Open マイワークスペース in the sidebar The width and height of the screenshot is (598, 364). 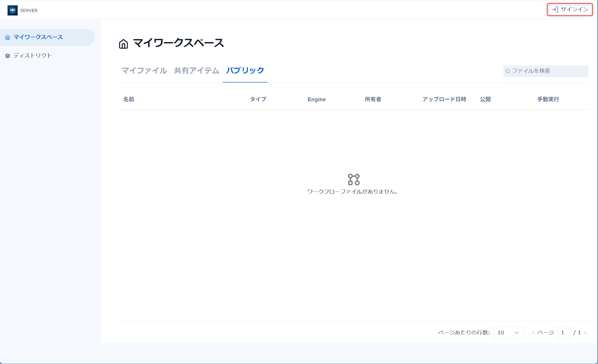[x=38, y=37]
